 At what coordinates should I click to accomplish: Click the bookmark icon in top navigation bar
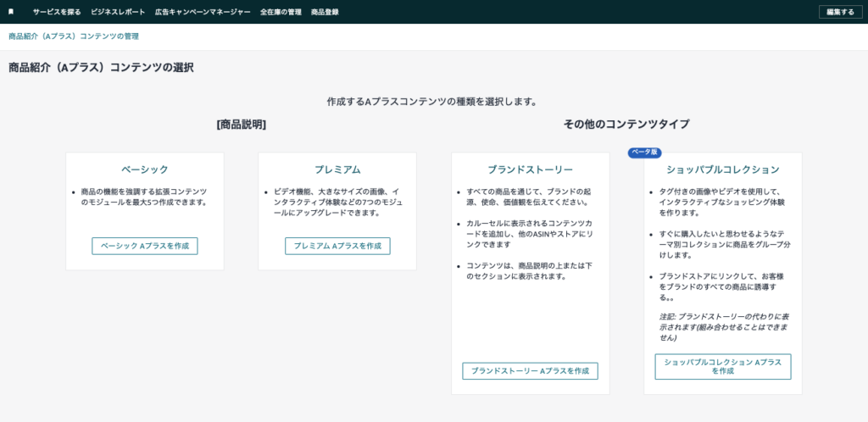click(x=10, y=12)
